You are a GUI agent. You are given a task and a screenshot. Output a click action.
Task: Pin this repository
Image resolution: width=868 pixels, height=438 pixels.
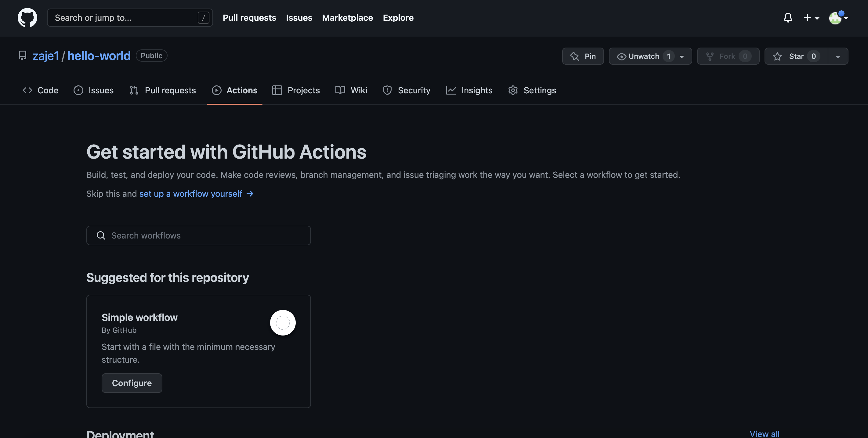tap(583, 56)
